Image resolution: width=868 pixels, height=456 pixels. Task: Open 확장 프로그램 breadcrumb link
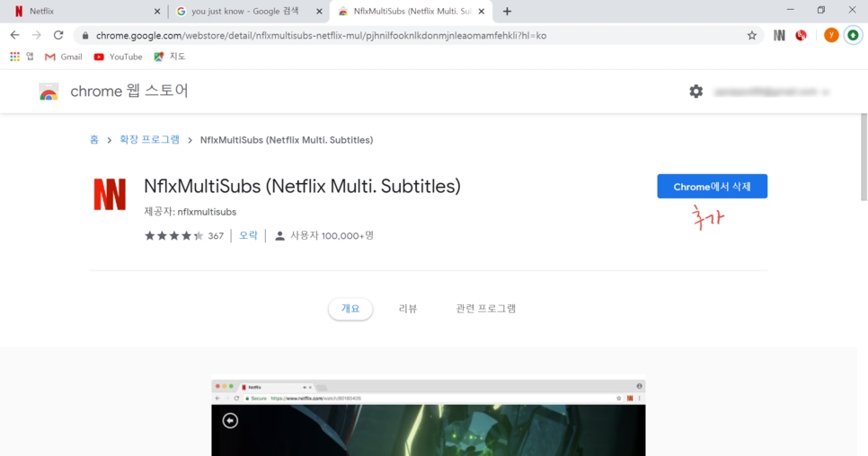(149, 140)
